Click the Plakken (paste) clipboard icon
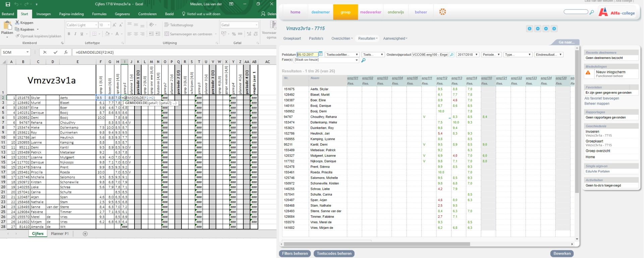Viewport: 644px width, 258px height. click(x=7, y=26)
